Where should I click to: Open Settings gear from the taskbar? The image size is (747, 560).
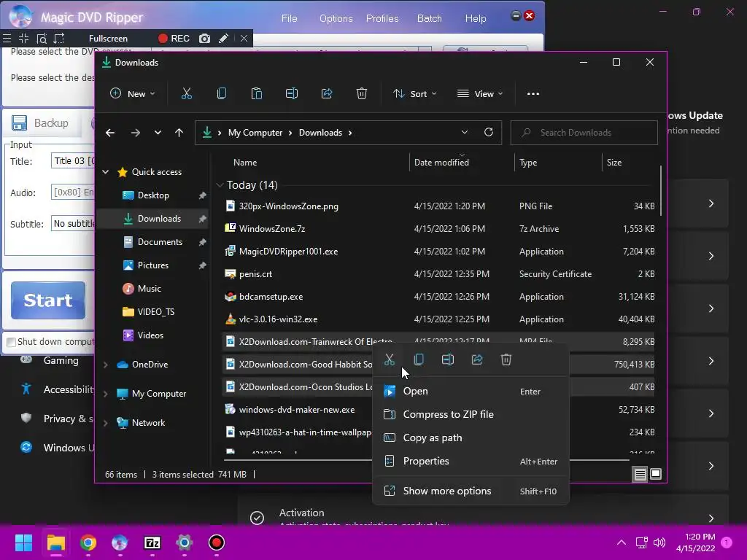tap(185, 542)
